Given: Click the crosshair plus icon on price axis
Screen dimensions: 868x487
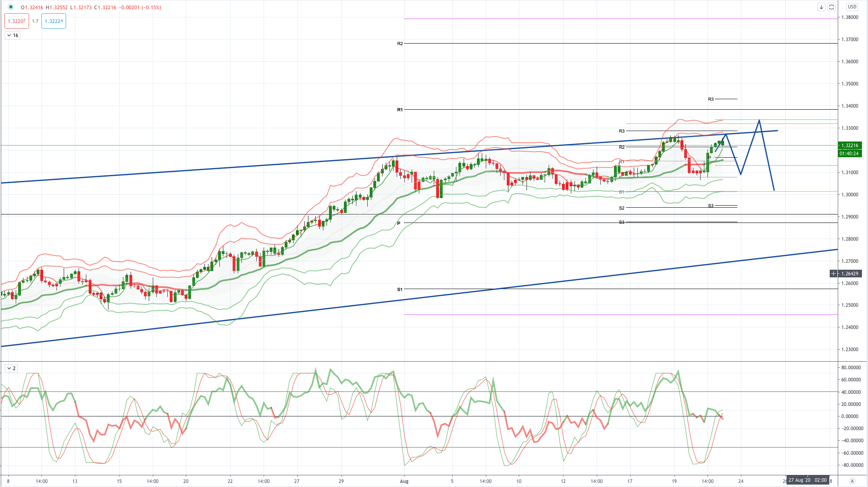Looking at the screenshot, I should [833, 273].
